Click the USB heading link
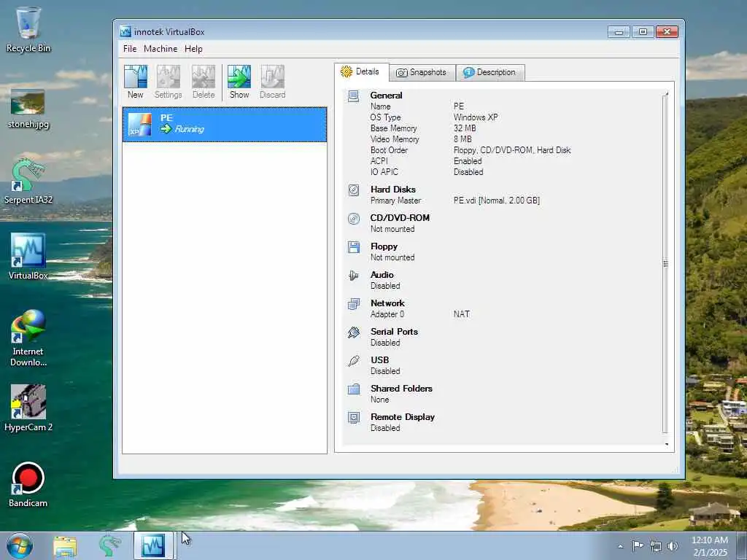 [379, 360]
